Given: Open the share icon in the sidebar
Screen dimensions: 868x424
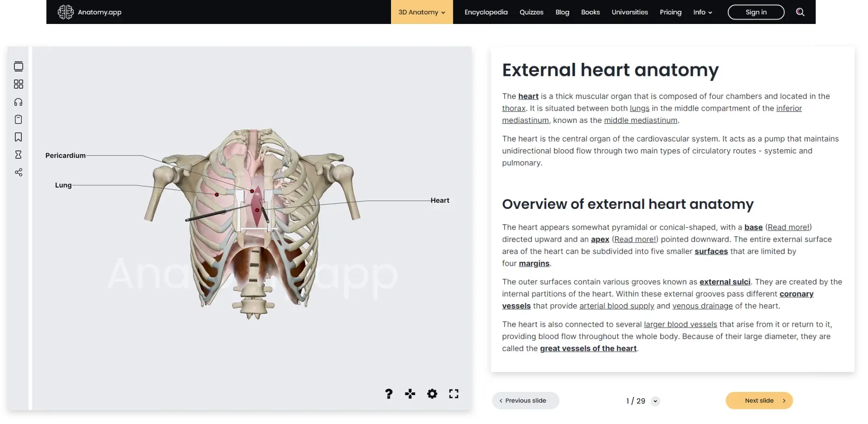Looking at the screenshot, I should coord(19,172).
